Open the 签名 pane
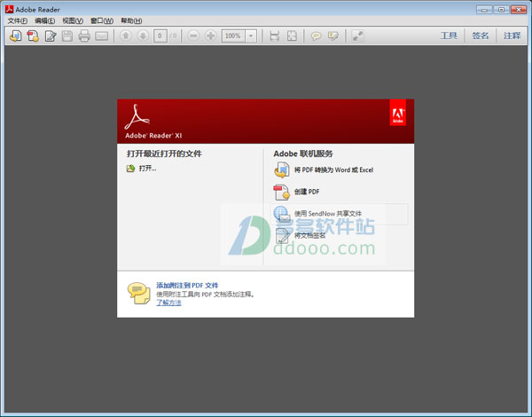Image resolution: width=532 pixels, height=417 pixels. 480,35
